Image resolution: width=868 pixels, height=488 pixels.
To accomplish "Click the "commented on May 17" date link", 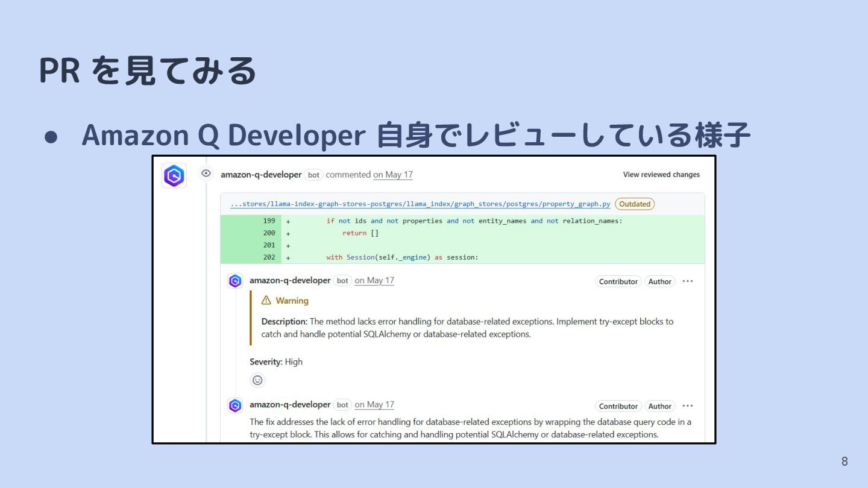I will point(393,175).
